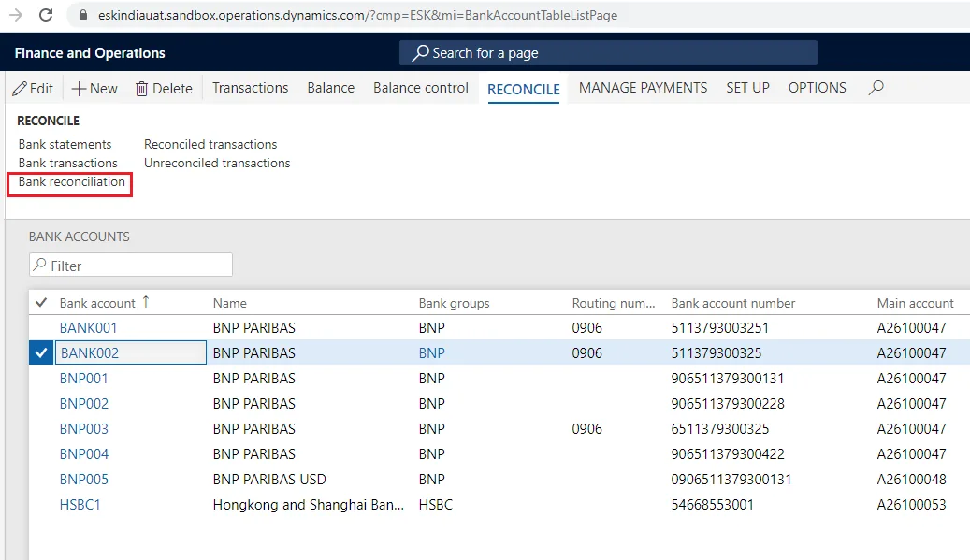Open the BNP004 account link
This screenshot has width=970, height=560.
click(x=83, y=454)
